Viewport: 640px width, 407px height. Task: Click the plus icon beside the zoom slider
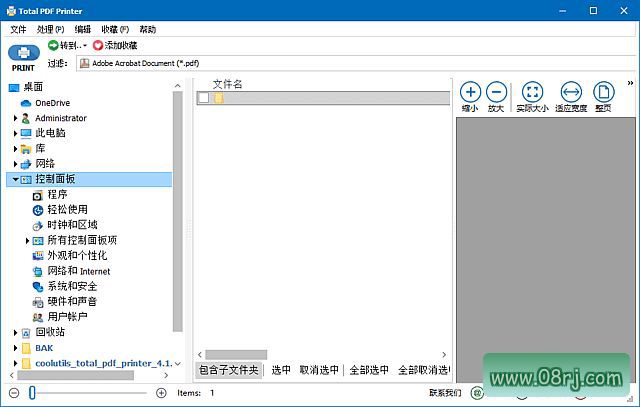(x=161, y=393)
